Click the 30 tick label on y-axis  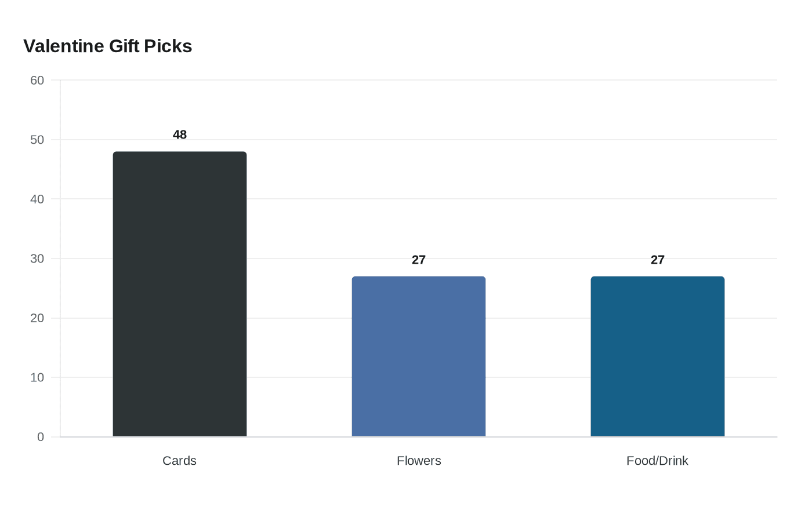(x=37, y=258)
